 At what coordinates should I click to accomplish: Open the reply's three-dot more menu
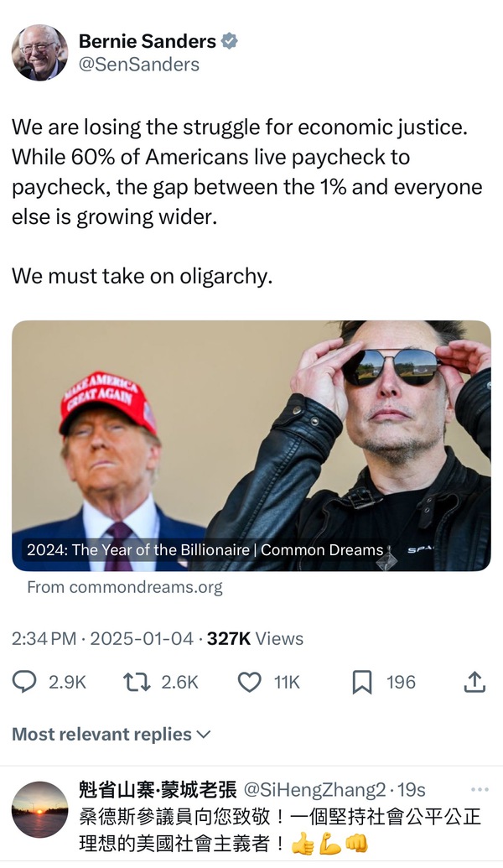(480, 789)
